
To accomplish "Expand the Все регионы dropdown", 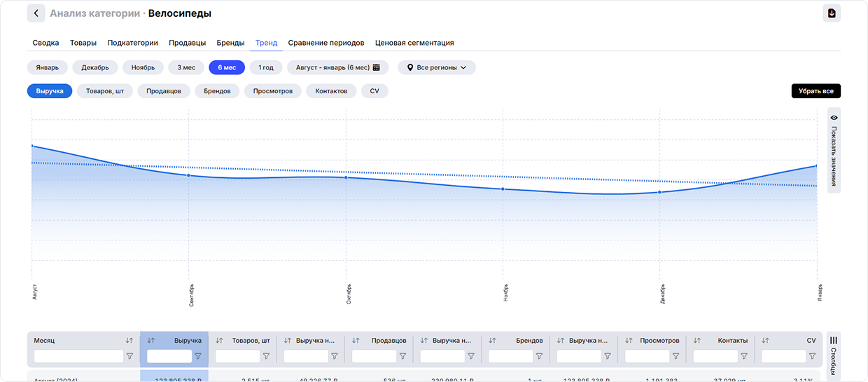I will pos(437,67).
